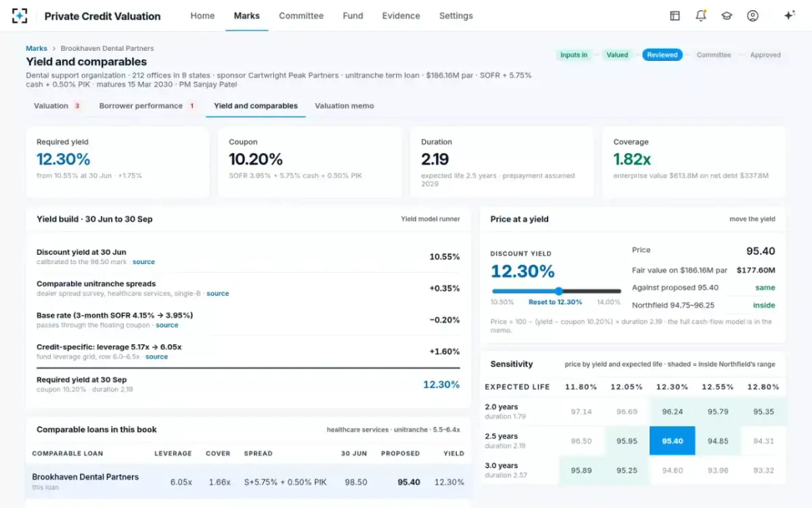Click the 96.24 sensitivity cell

[x=673, y=412]
